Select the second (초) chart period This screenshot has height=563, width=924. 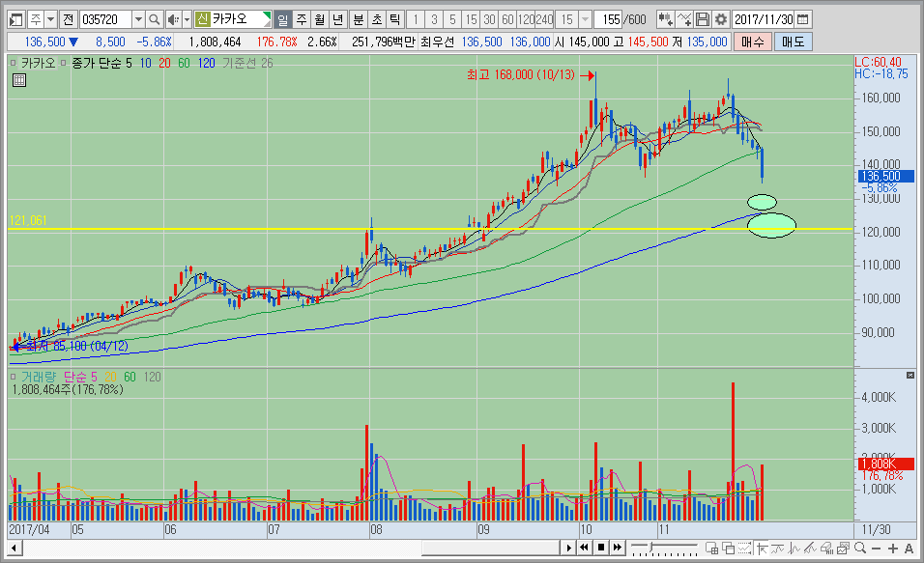tap(377, 19)
